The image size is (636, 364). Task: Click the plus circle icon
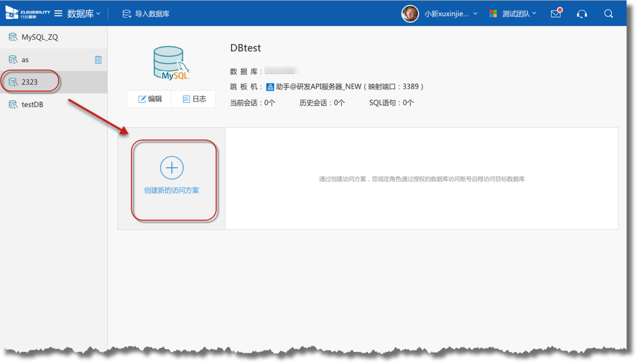coord(172,168)
